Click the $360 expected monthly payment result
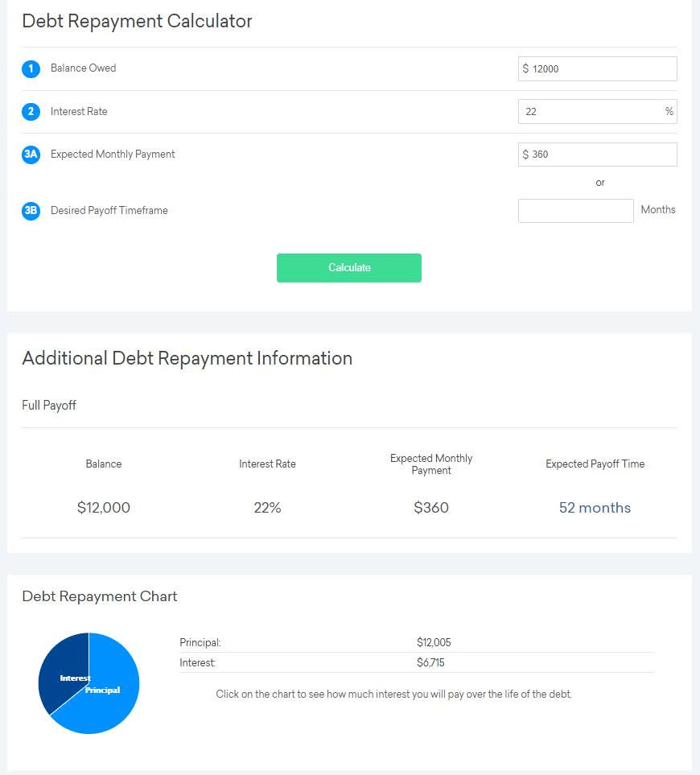The width and height of the screenshot is (700, 775). coord(431,508)
